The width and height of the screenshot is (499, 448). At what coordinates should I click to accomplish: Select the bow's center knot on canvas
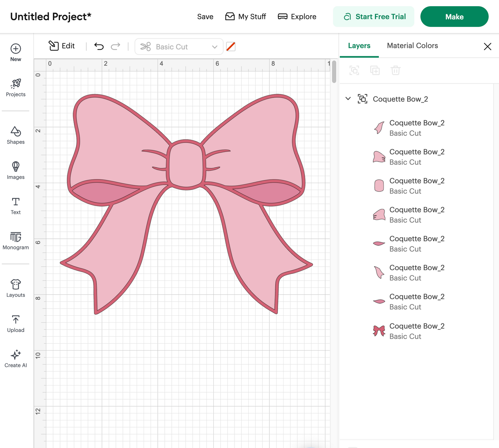[x=186, y=165]
